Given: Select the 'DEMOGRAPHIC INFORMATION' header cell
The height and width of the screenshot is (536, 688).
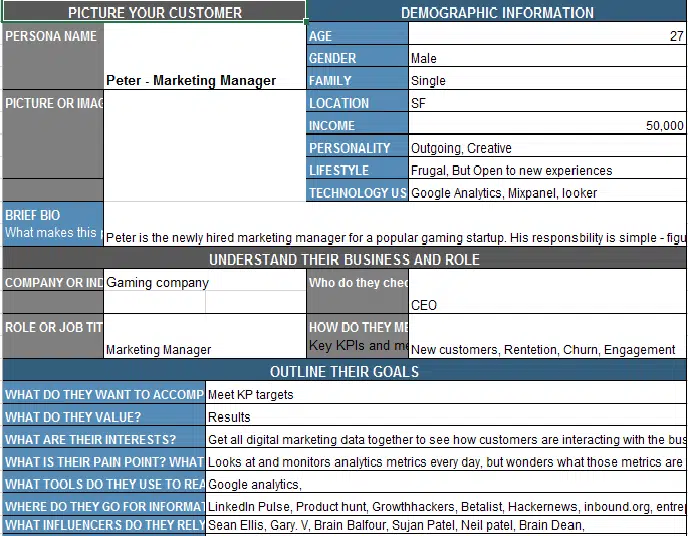Looking at the screenshot, I should coord(497,13).
